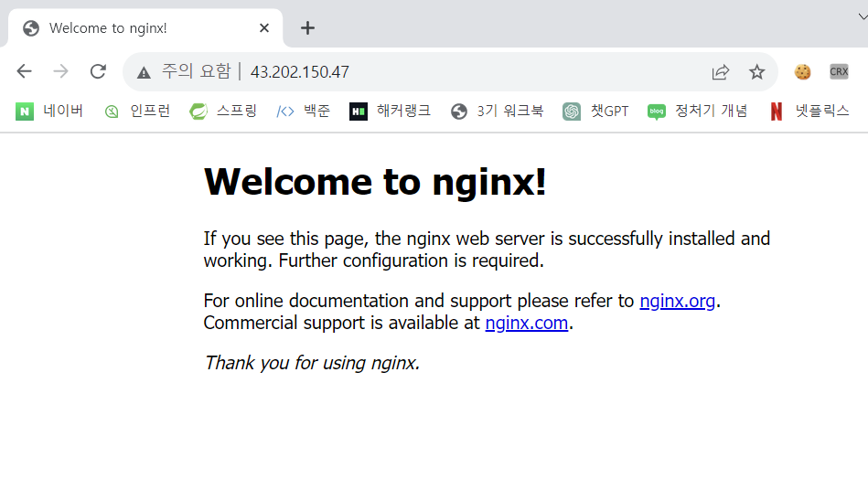The height and width of the screenshot is (500, 868).
Task: Expand the tab search chevron
Action: pyautogui.click(x=863, y=16)
